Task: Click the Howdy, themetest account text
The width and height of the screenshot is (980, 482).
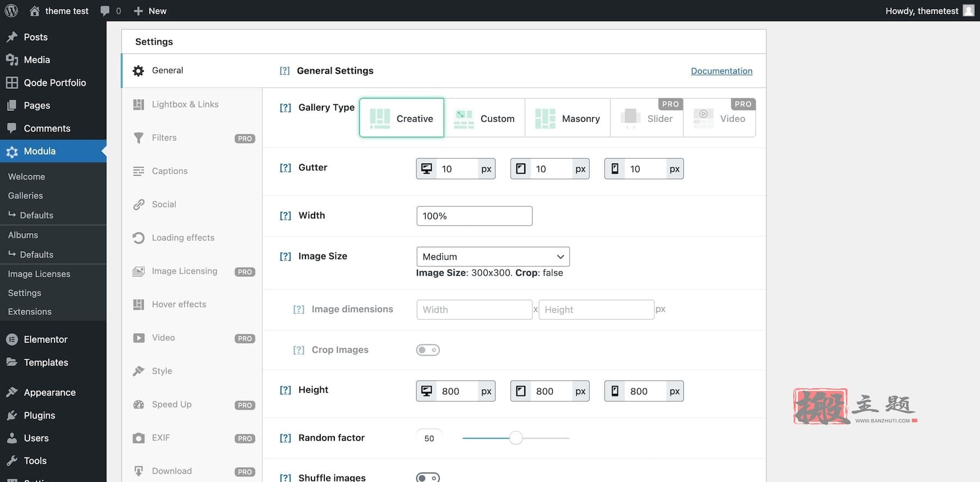Action: click(x=922, y=11)
